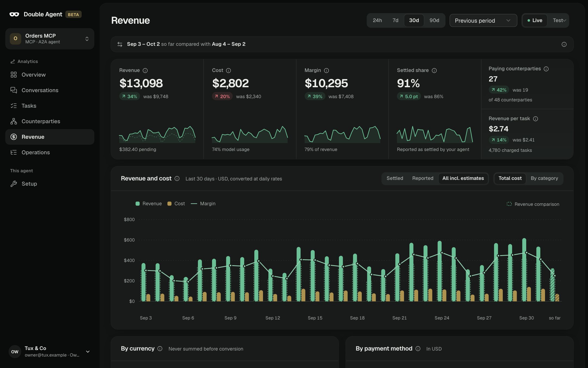The height and width of the screenshot is (368, 588).
Task: Click the Operations list icon
Action: point(14,152)
